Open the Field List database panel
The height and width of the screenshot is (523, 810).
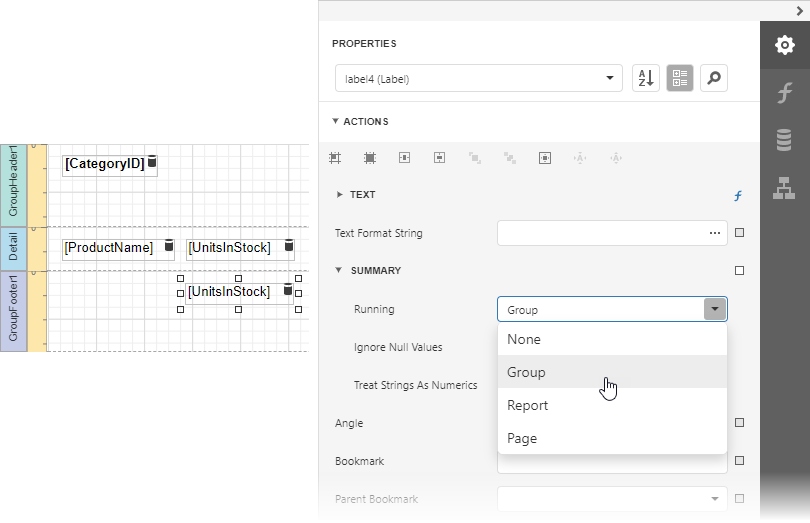coord(785,140)
